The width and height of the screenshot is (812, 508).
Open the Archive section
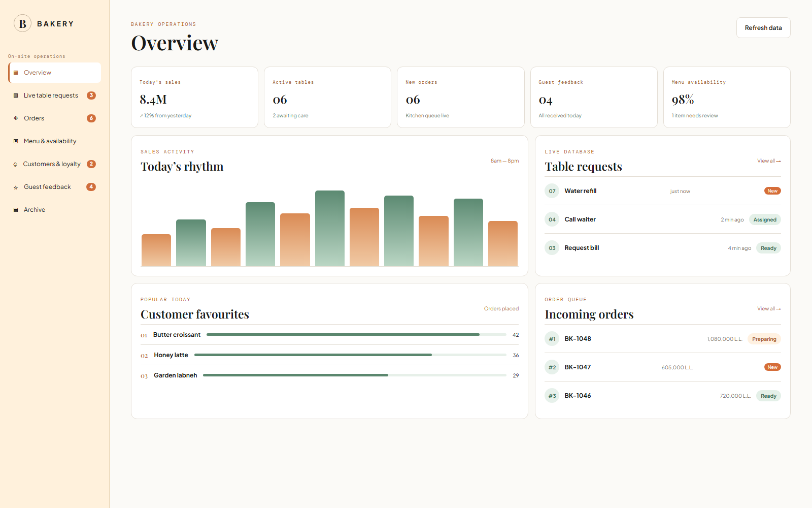tap(55, 210)
